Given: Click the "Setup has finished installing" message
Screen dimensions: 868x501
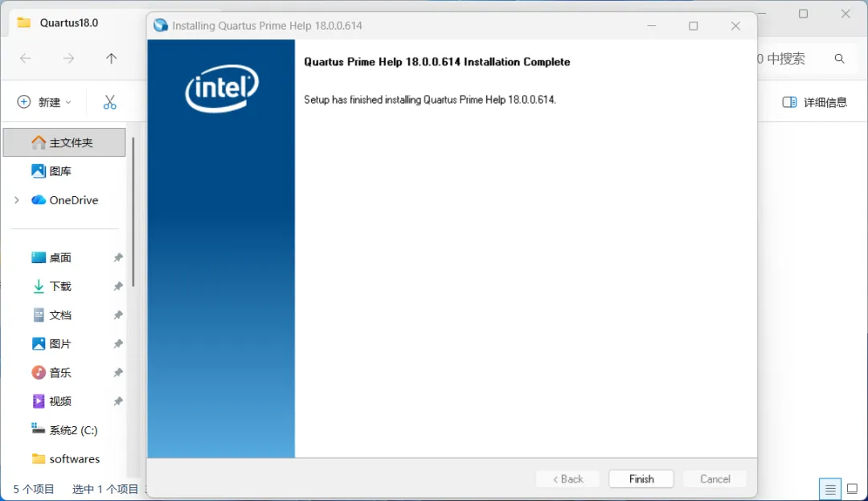Looking at the screenshot, I should tap(429, 100).
